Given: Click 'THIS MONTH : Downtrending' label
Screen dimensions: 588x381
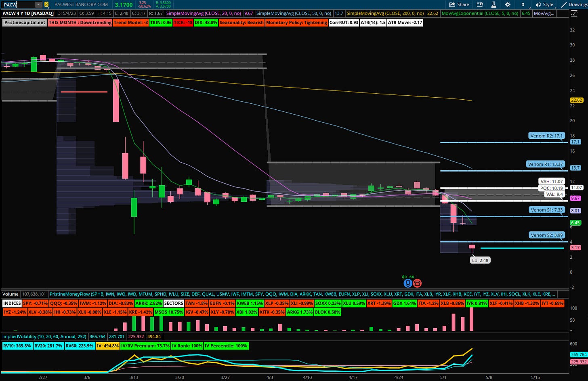Looking at the screenshot, I should 80,23.
